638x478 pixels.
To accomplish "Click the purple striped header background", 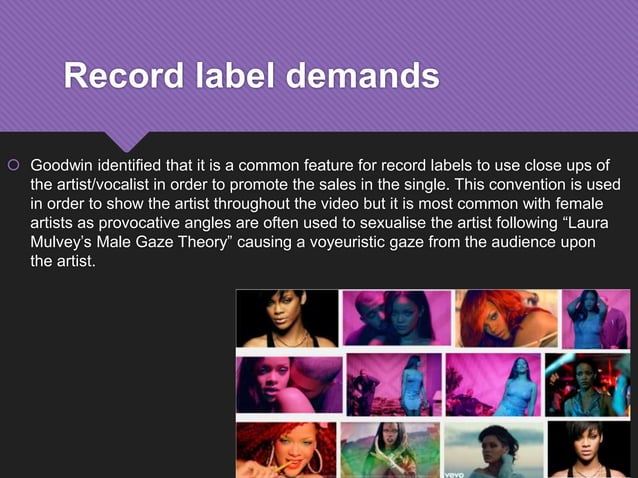I will (319, 65).
